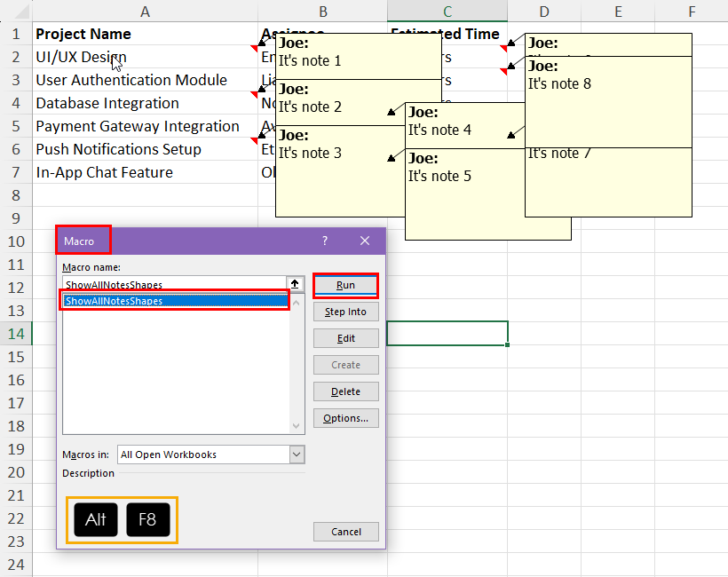Click the note reading It's note 4
The image size is (728, 577).
pyautogui.click(x=464, y=125)
